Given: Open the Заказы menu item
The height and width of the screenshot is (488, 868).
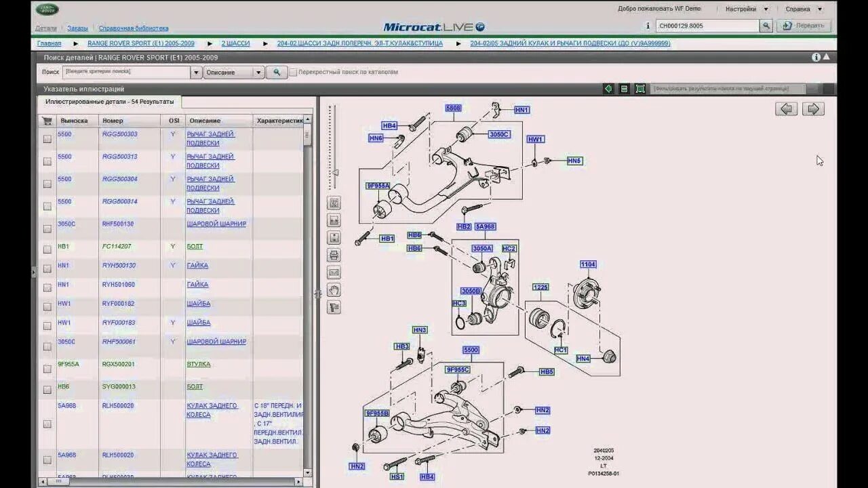Looking at the screenshot, I should click(x=77, y=28).
